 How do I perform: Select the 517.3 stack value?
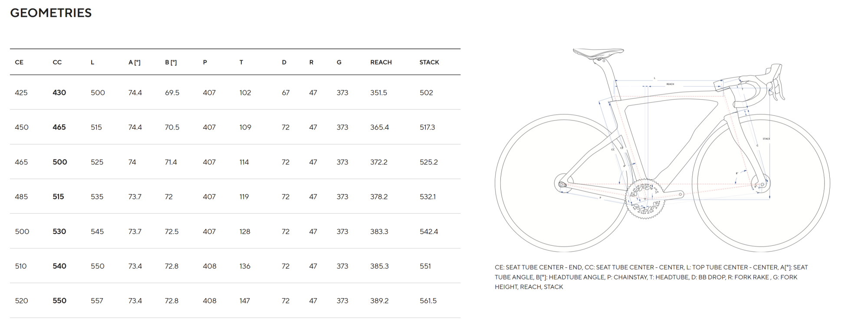(427, 127)
